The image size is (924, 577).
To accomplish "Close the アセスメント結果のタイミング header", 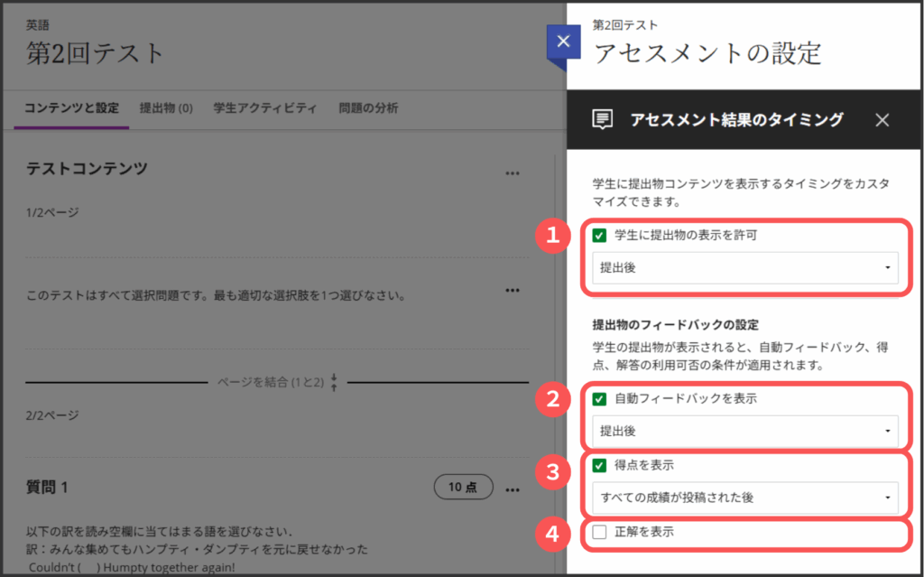I will (882, 120).
